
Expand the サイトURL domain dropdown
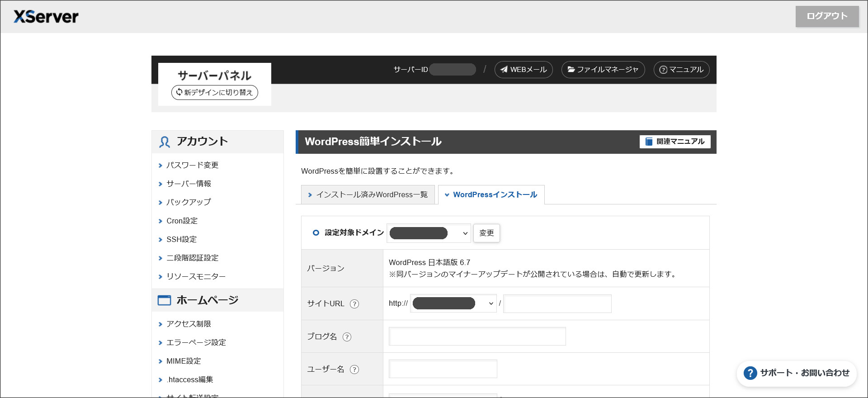tap(453, 303)
